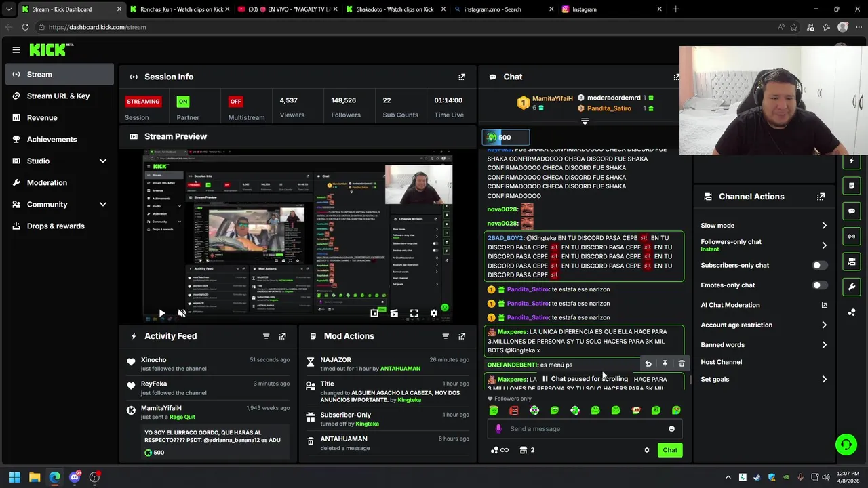Screen dimensions: 868x488
Task: Open the emoji picker in message box
Action: tap(671, 428)
